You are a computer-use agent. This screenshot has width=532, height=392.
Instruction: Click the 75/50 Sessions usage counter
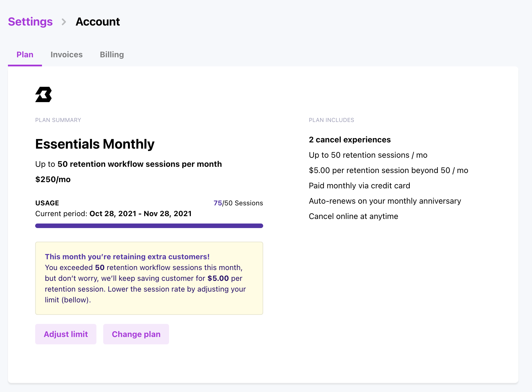coord(238,203)
